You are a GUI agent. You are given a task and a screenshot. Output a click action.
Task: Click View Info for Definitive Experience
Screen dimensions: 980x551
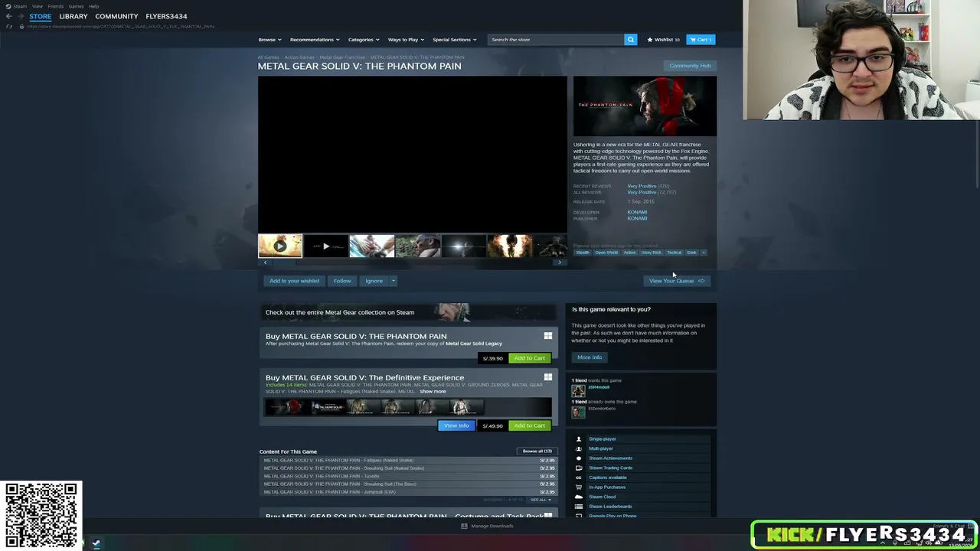pyautogui.click(x=456, y=425)
